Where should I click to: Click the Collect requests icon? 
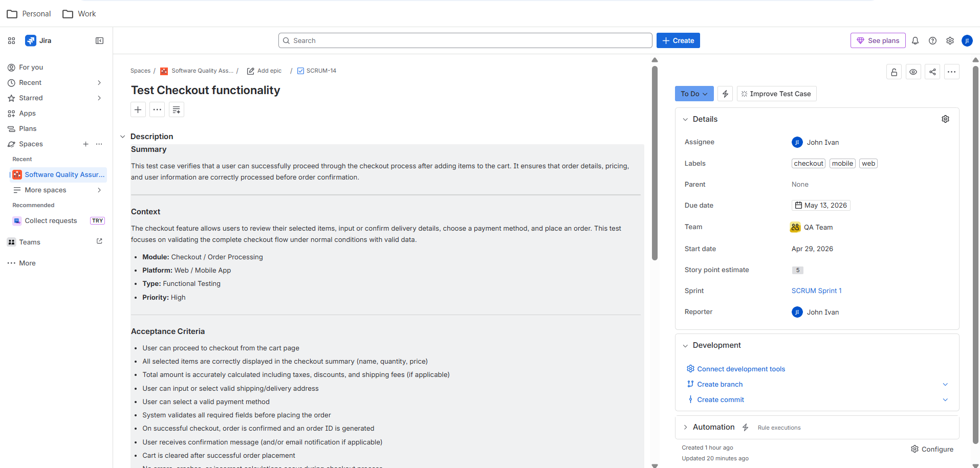pyautogui.click(x=17, y=221)
